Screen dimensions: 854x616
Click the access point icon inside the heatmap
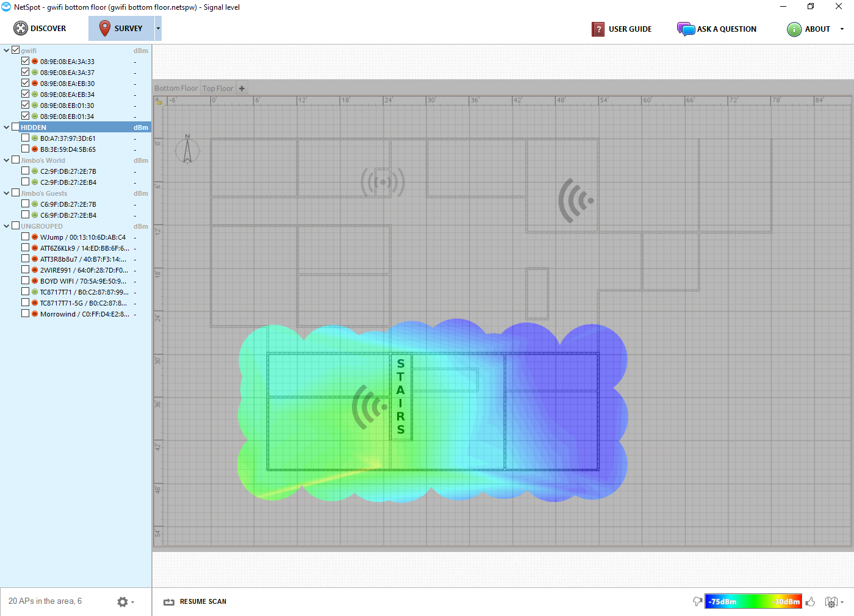(370, 407)
